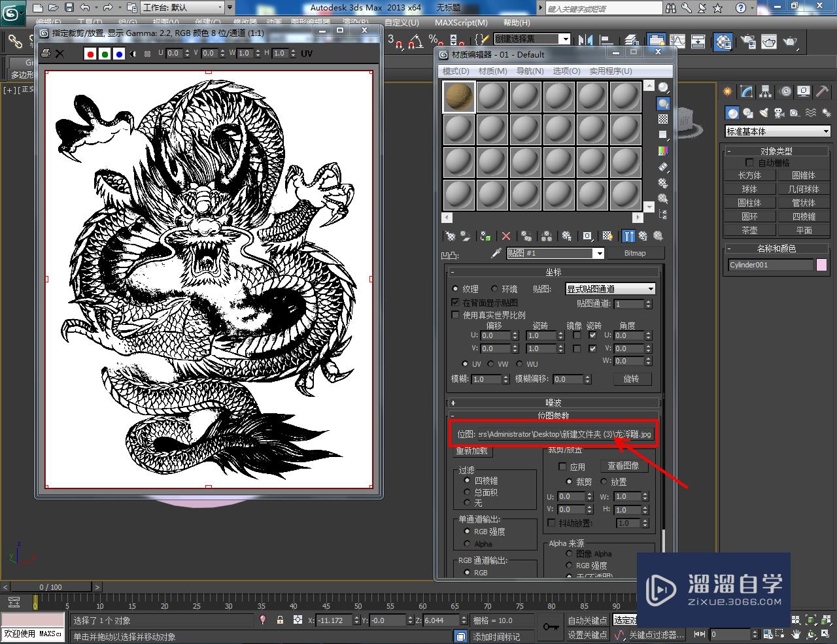Screen dimensions: 837x644
Task: Click the 查看图像 button
Action: pos(623,466)
